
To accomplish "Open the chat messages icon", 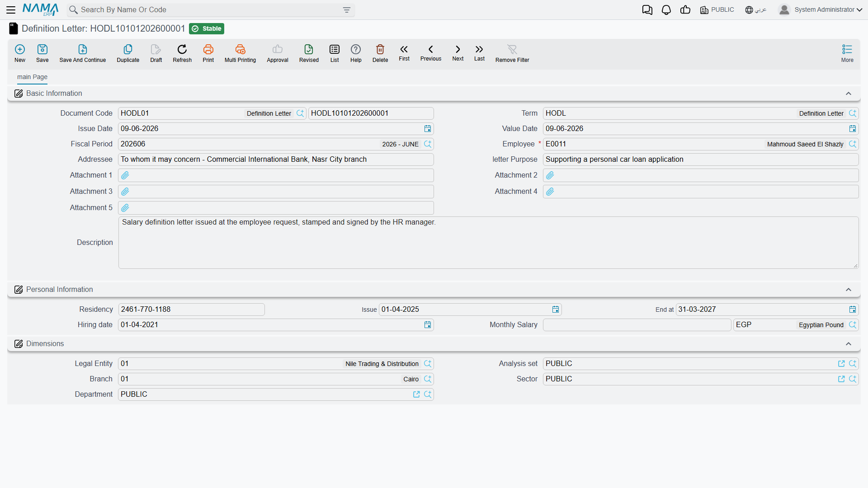I will [647, 9].
